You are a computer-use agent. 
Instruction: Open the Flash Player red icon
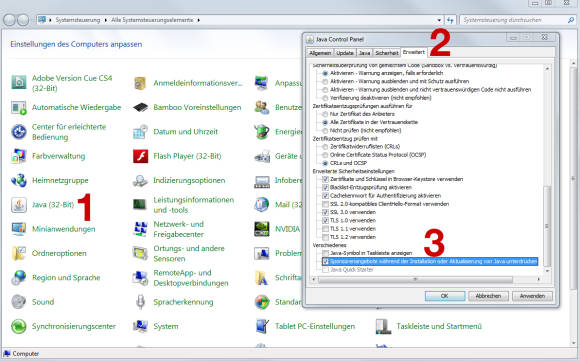[140, 156]
